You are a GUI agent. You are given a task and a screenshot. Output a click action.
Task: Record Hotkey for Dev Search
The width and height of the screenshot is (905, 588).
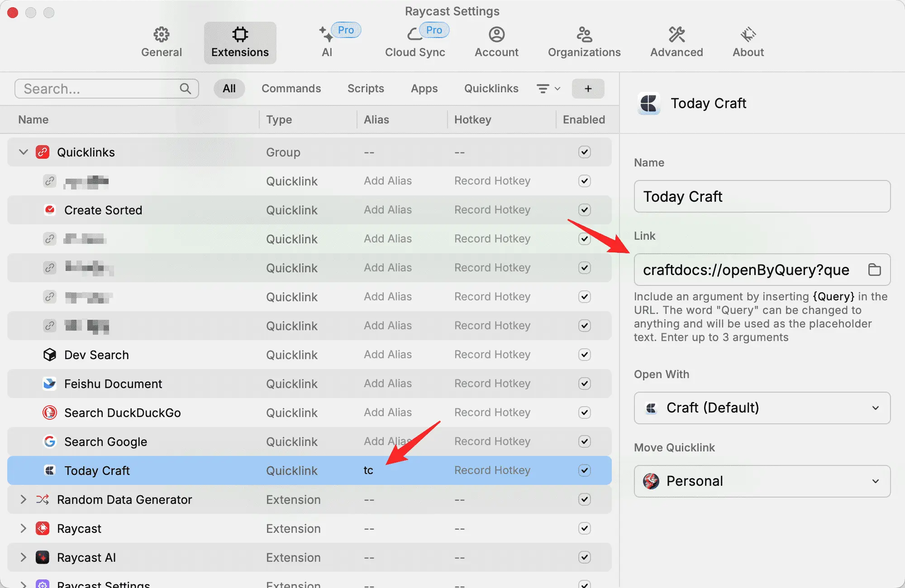[492, 355]
